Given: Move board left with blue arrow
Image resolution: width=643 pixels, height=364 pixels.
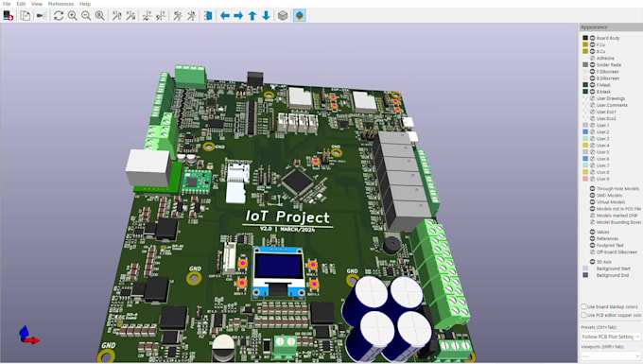Looking at the screenshot, I should [225, 15].
